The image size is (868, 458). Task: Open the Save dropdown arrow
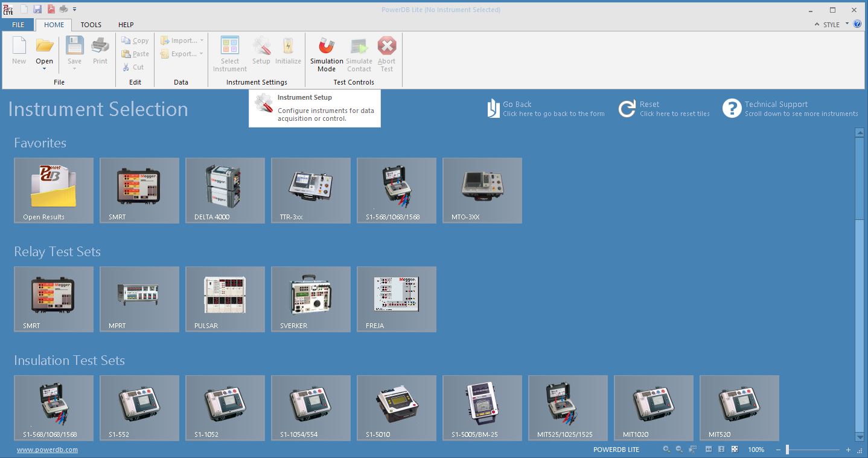point(74,68)
